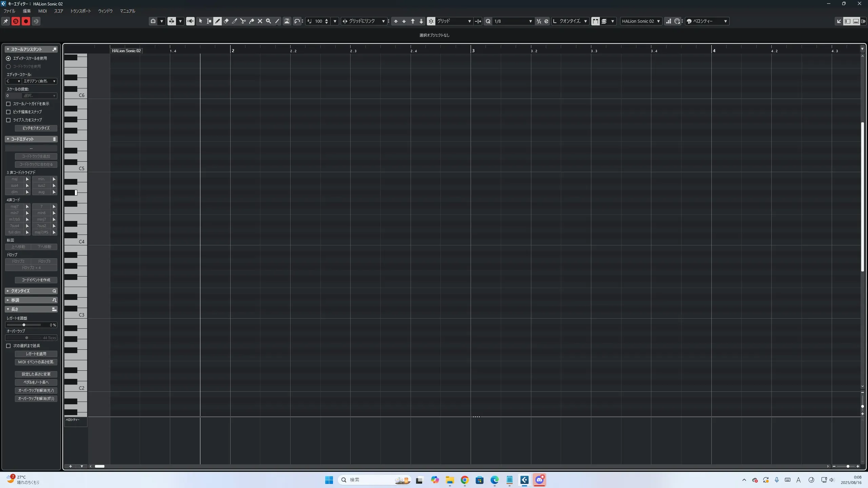Toggle the acoustic feedback speaker icon
Screen dimensions: 868x488
click(x=190, y=21)
